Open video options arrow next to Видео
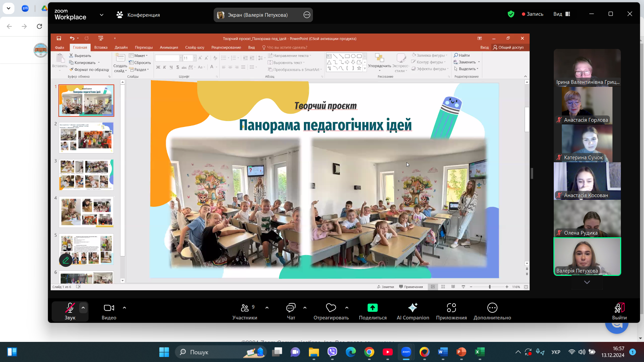This screenshot has height=362, width=644. point(124,307)
